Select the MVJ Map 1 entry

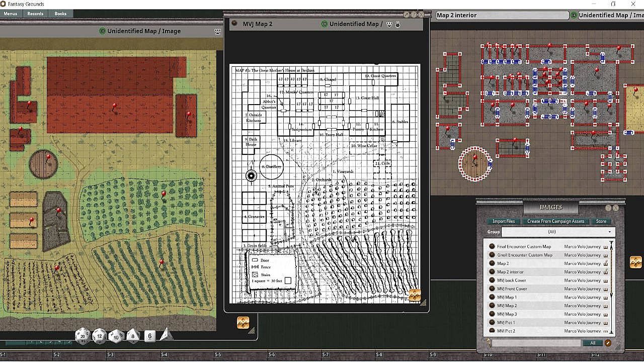click(507, 297)
